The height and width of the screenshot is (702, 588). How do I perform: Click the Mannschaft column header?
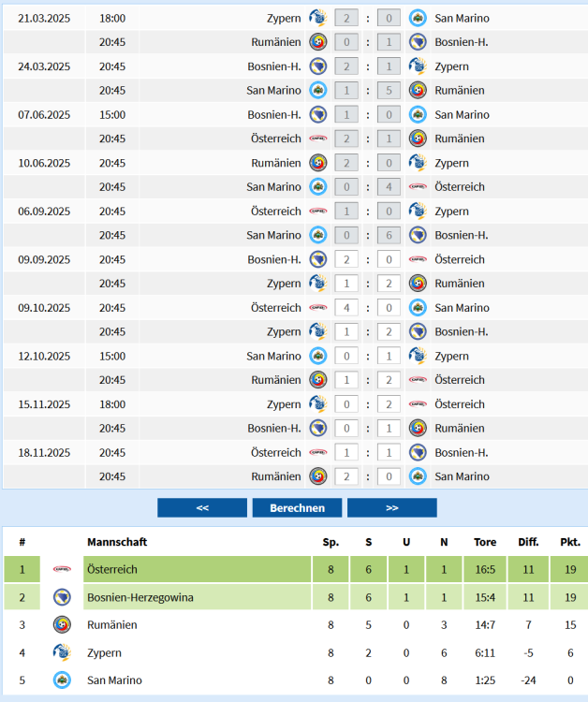click(x=117, y=542)
